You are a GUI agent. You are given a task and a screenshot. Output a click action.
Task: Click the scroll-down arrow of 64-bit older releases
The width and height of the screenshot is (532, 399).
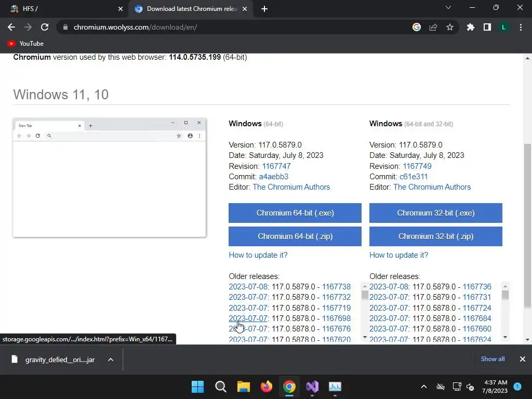pyautogui.click(x=365, y=337)
